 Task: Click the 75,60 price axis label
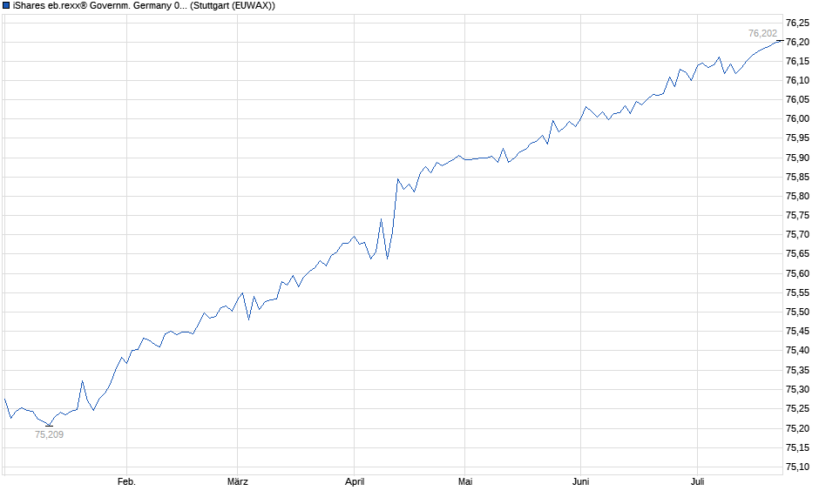click(x=797, y=274)
